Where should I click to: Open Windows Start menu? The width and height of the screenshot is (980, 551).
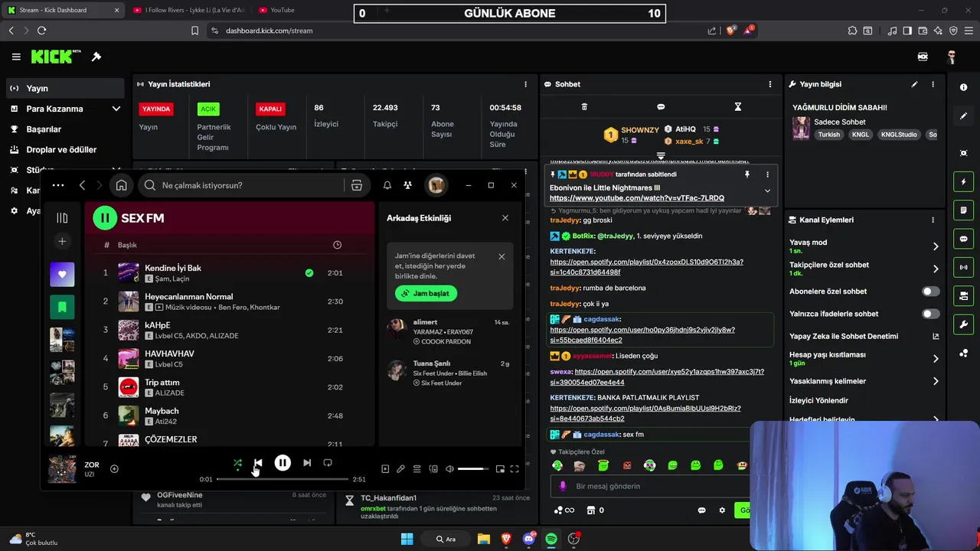pos(407,539)
